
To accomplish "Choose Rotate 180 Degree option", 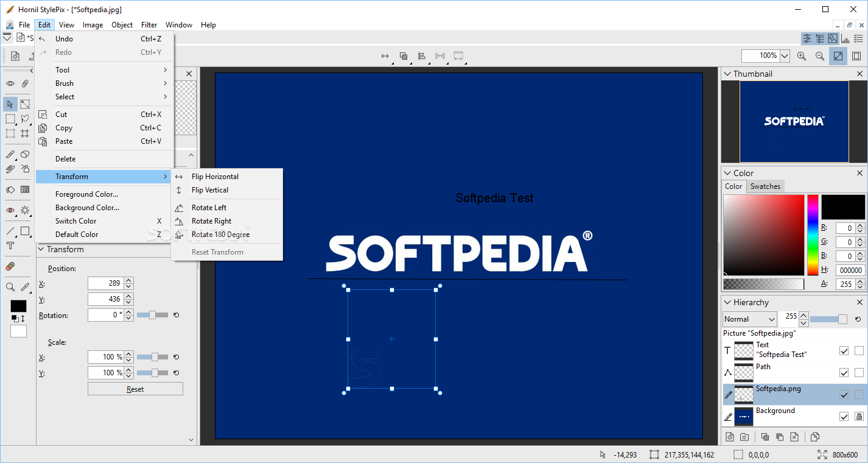I will click(227, 235).
